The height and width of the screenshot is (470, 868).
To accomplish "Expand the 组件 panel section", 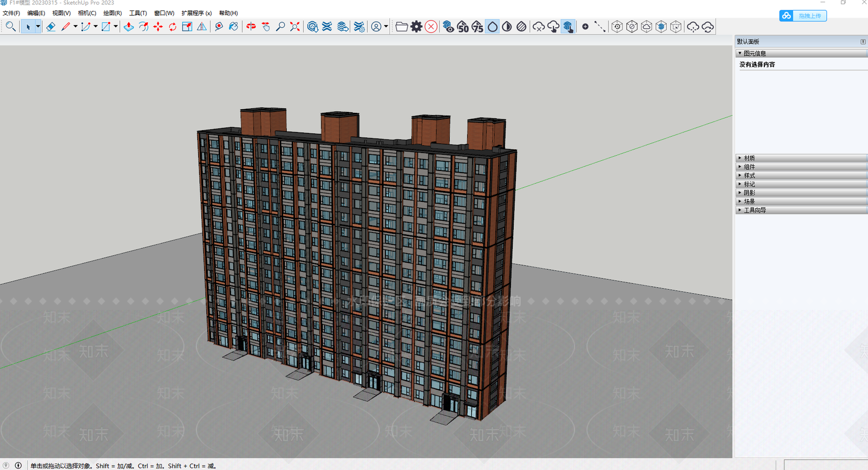I will pyautogui.click(x=802, y=167).
